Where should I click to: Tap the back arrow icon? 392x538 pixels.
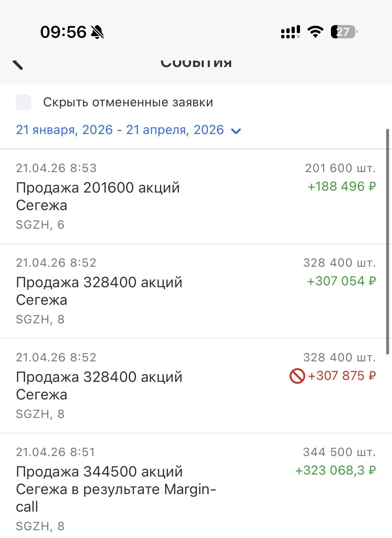[18, 64]
